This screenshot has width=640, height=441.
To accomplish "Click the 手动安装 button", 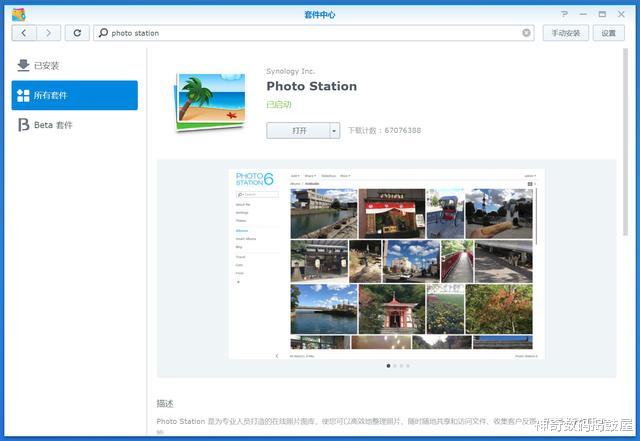I will click(x=565, y=33).
